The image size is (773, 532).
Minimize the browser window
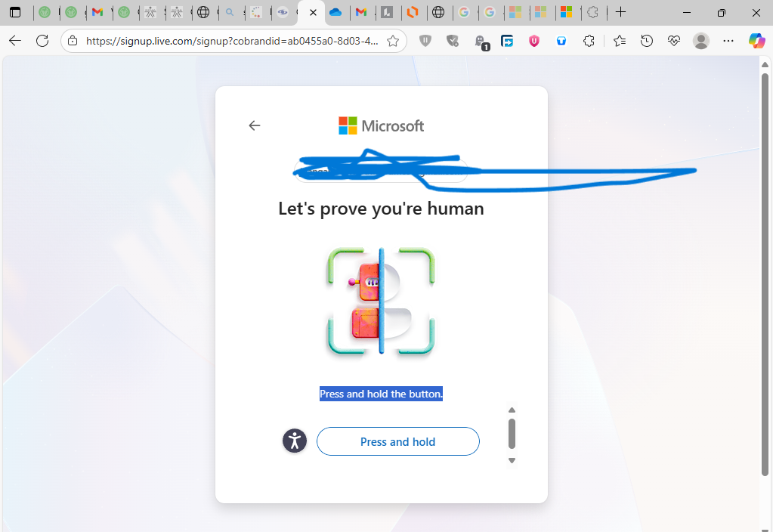tap(687, 12)
